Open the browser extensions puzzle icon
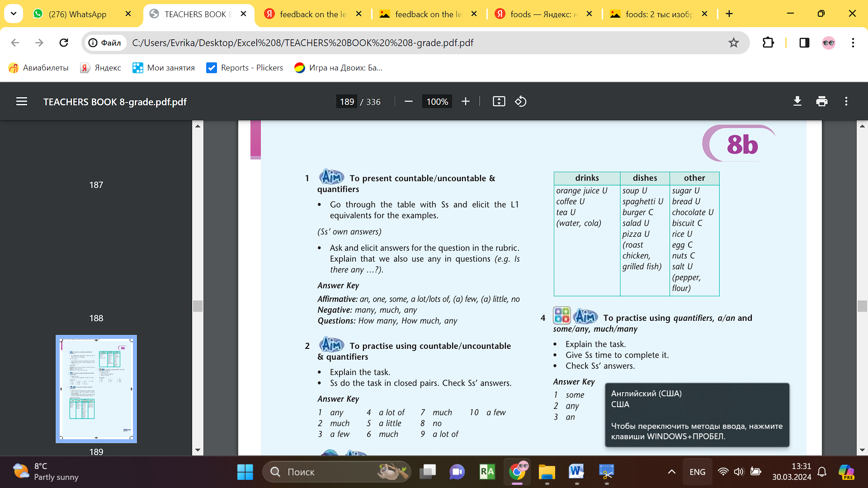This screenshot has height=488, width=868. [768, 43]
